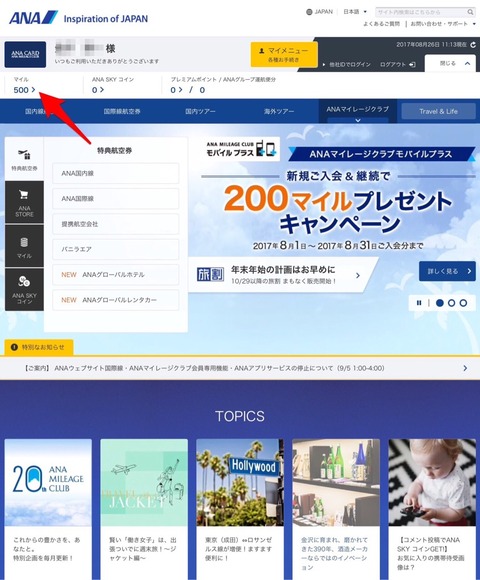Viewport: 480px width, 580px height.
Task: Open the 国内ツアー tab
Action: tap(200, 111)
